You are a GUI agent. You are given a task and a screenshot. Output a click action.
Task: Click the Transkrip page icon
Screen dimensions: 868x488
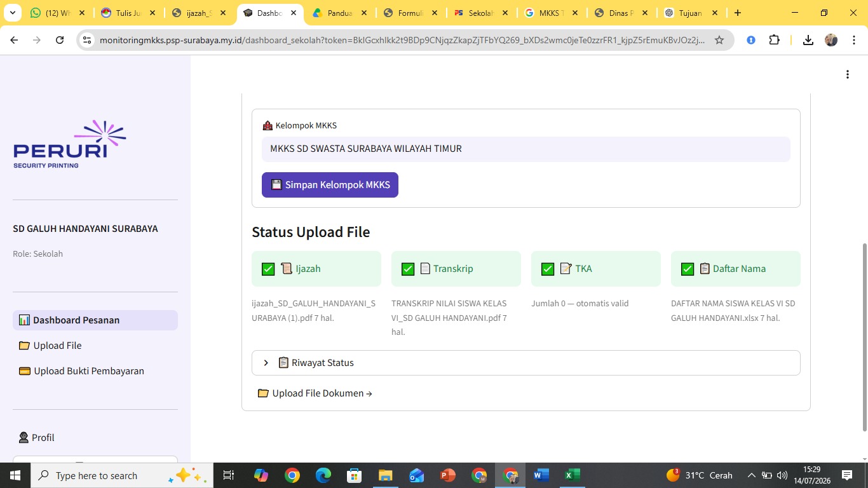click(425, 268)
